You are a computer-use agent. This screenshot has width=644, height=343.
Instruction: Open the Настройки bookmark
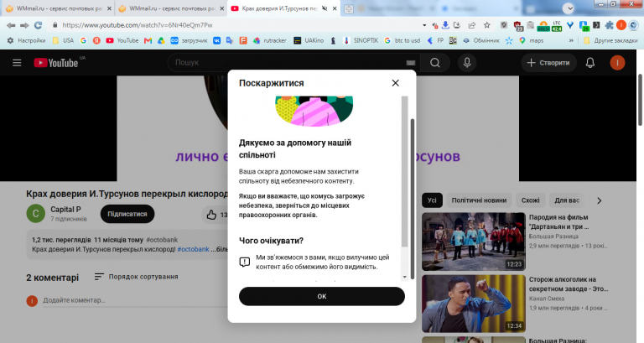pos(27,40)
